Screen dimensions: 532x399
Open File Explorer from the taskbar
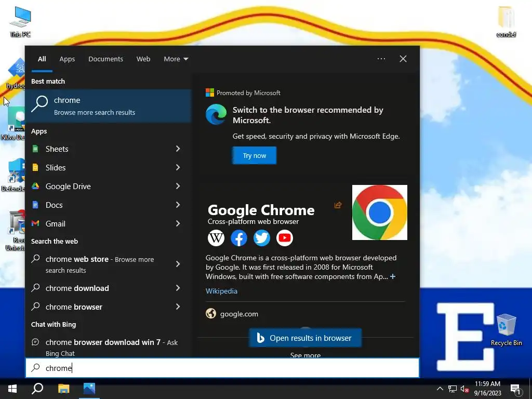pyautogui.click(x=63, y=389)
